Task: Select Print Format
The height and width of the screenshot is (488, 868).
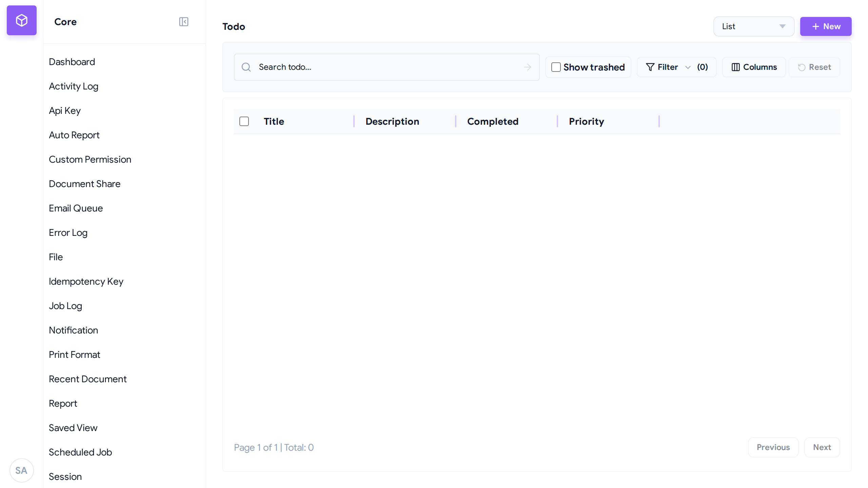Action: click(x=75, y=354)
